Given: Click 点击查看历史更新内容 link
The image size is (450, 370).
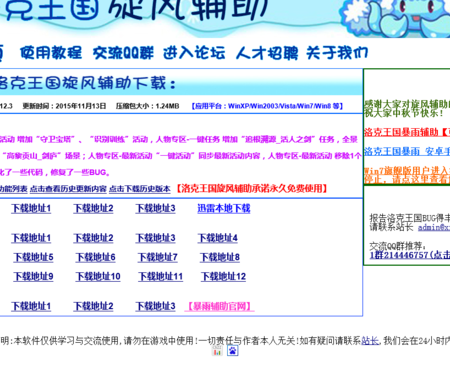Looking at the screenshot, I should point(68,189).
